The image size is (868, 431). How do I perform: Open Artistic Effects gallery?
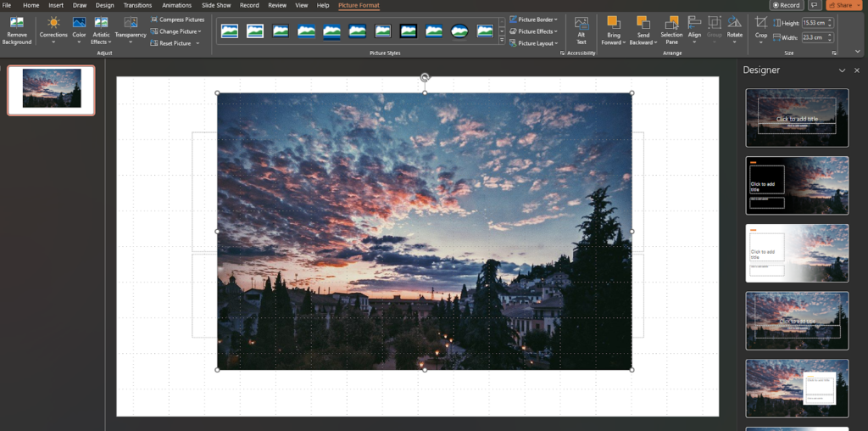point(101,30)
